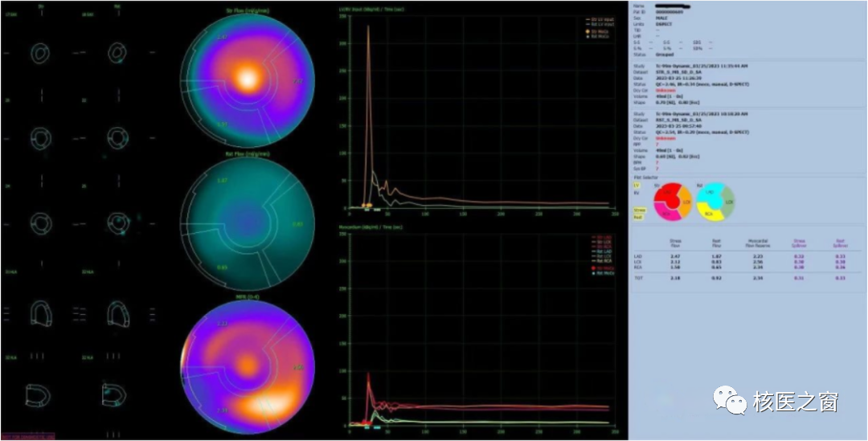Click the RCA row label in table
Viewport: 868px width, 441px height.
click(637, 267)
